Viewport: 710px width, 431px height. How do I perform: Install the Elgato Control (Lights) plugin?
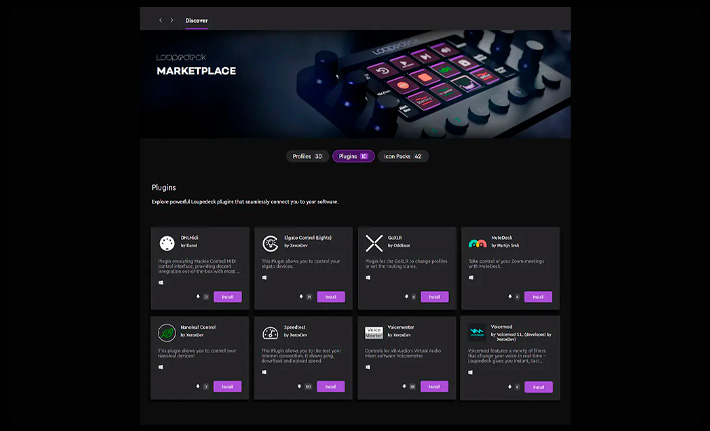331,297
